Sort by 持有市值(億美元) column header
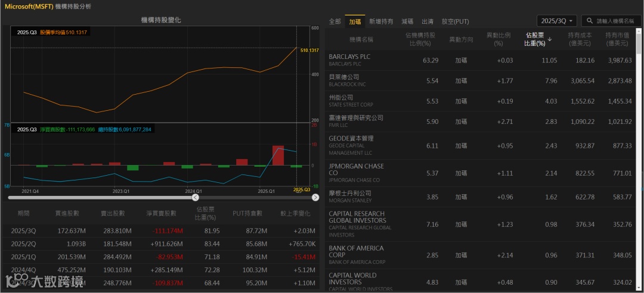This screenshot has width=644, height=293. click(617, 39)
